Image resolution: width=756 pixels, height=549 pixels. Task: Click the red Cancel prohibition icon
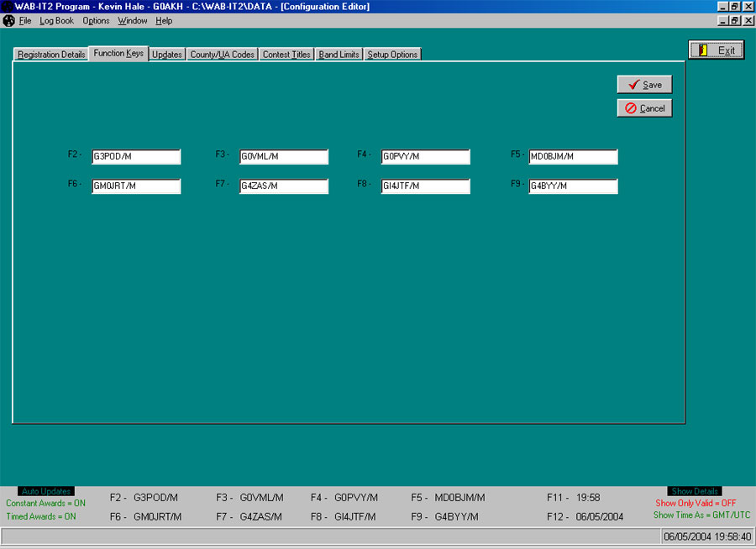click(633, 107)
